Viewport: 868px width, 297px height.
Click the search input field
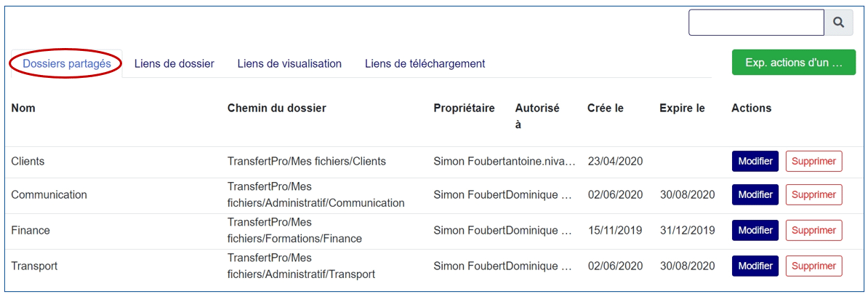pos(755,23)
